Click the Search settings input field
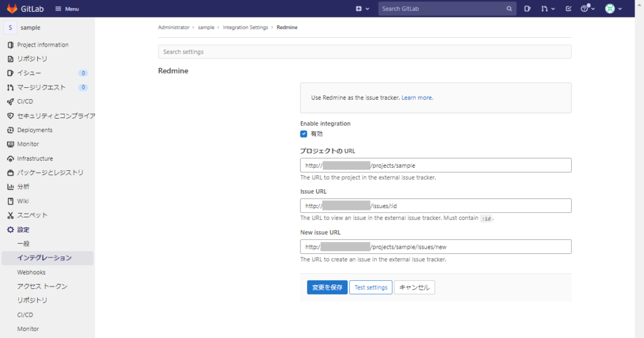The image size is (644, 338). [x=365, y=52]
